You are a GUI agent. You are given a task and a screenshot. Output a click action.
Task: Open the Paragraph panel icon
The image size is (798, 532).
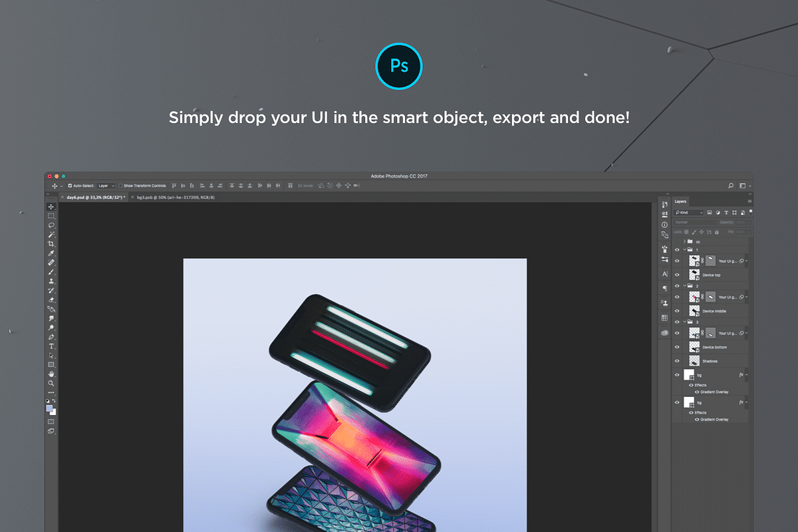[665, 288]
